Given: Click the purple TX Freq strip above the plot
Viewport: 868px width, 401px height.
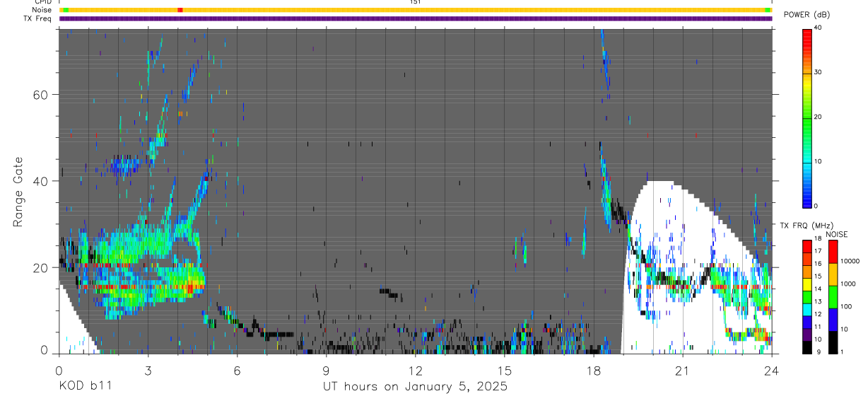Looking at the screenshot, I should [415, 18].
